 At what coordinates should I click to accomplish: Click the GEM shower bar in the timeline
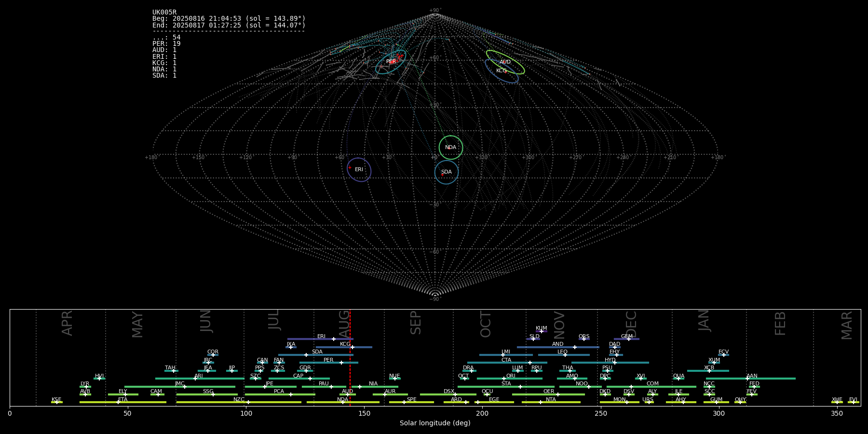point(626,339)
